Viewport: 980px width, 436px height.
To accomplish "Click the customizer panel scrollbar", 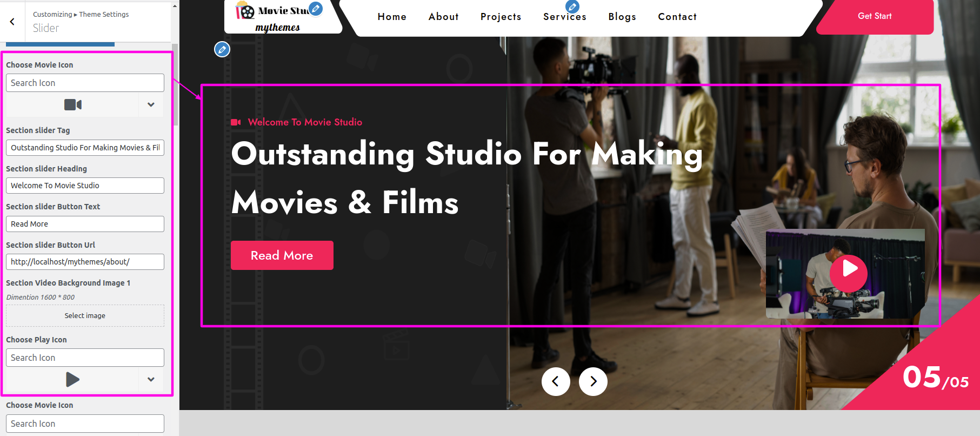I will (175, 85).
